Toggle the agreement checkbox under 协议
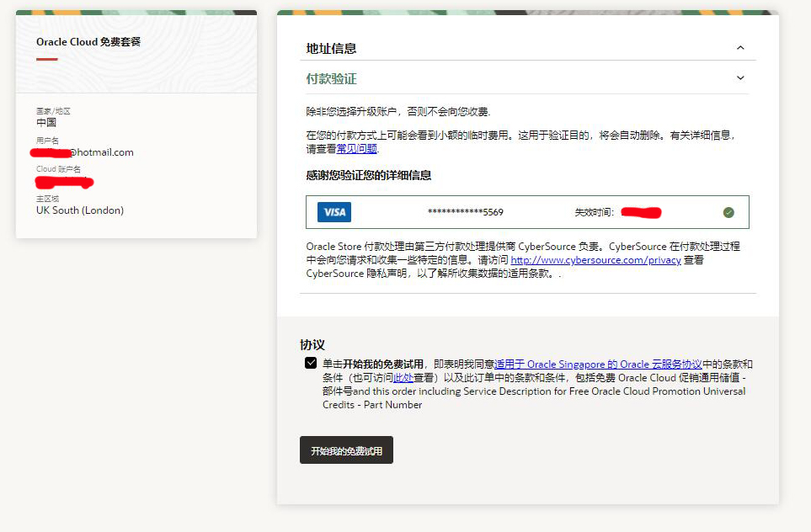The height and width of the screenshot is (532, 811). pos(311,363)
